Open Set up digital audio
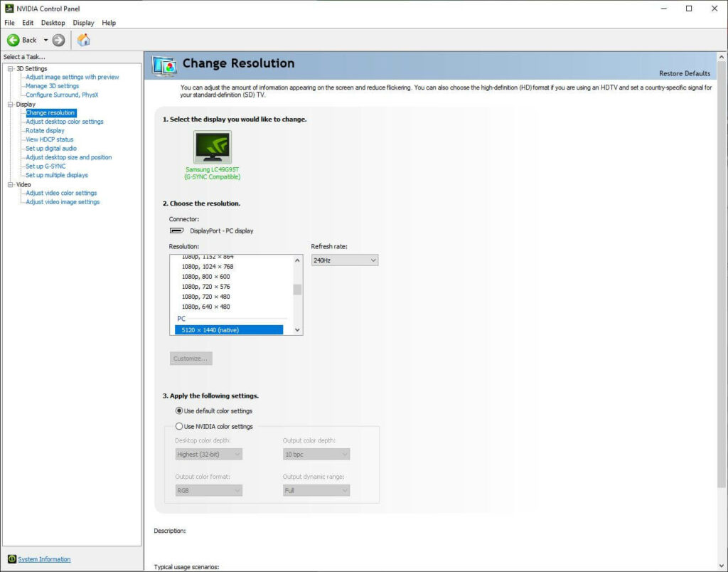728x572 pixels. [51, 148]
